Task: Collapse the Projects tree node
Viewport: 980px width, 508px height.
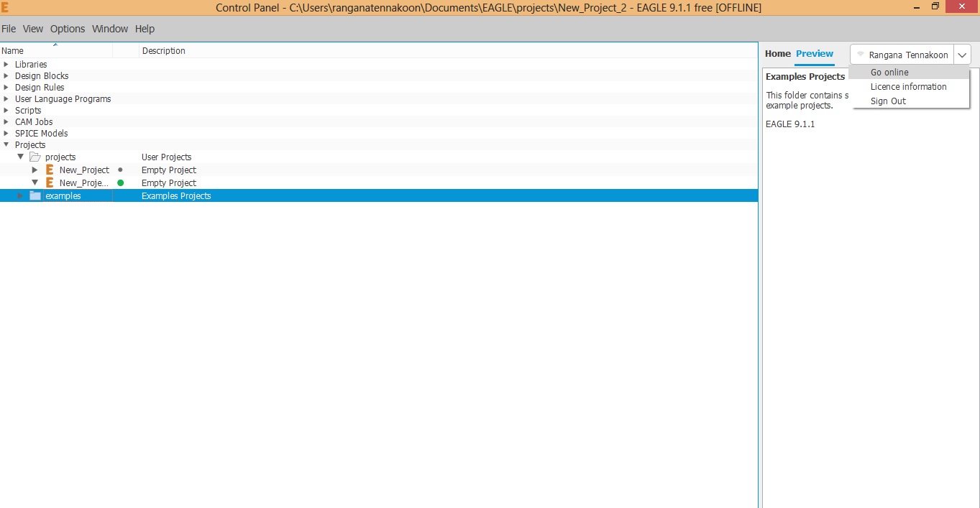Action: point(6,144)
